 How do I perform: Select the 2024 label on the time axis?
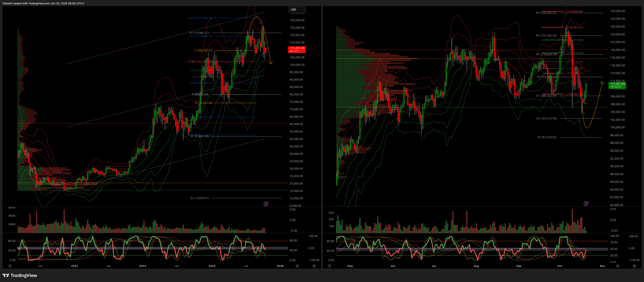tap(143, 266)
